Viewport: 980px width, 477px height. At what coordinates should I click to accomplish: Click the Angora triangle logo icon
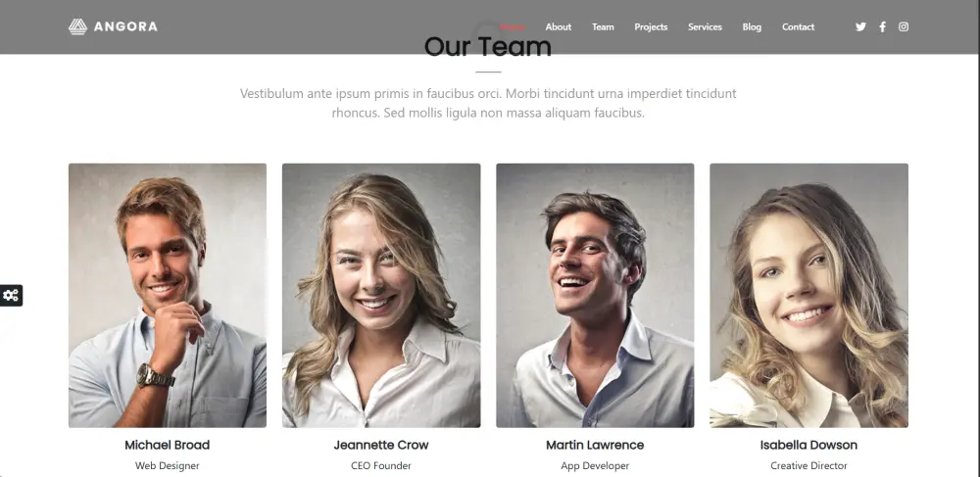tap(77, 26)
